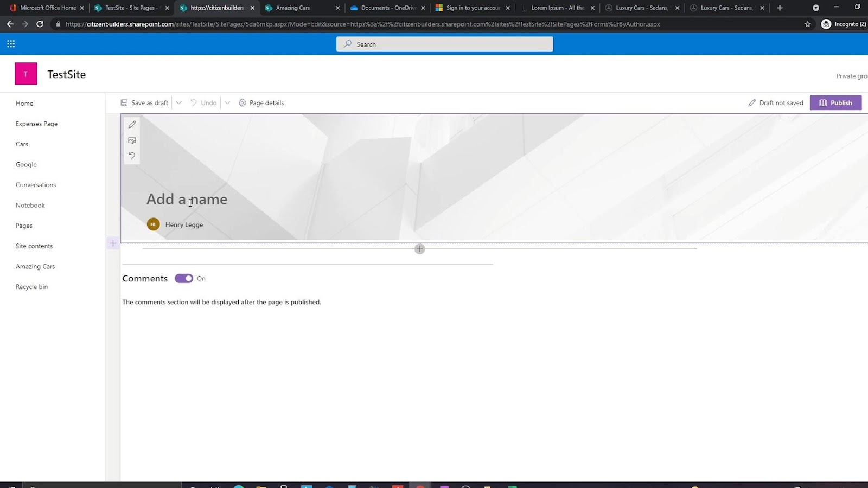Open the Conversations navigation link
Viewport: 868px width, 488px height.
[x=36, y=185]
